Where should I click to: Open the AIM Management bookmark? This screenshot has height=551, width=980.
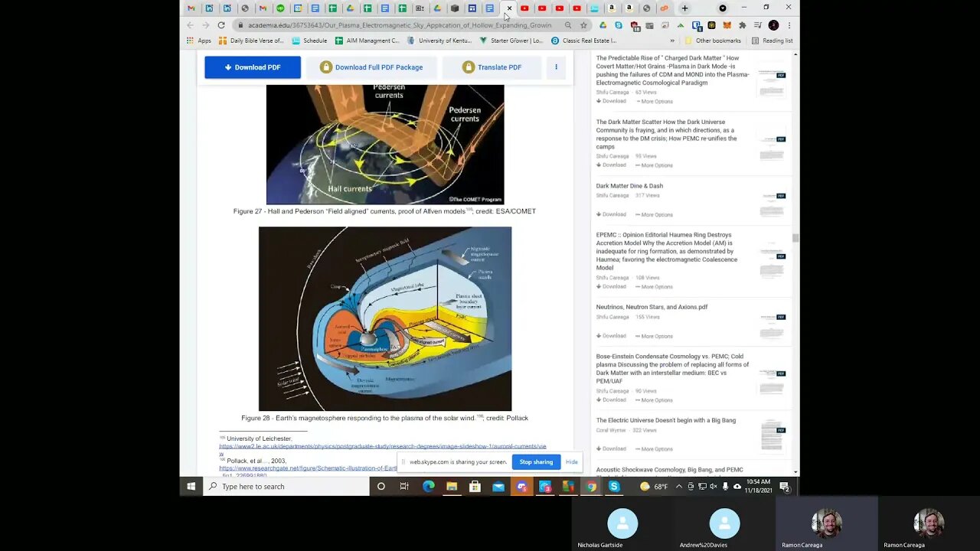point(367,41)
